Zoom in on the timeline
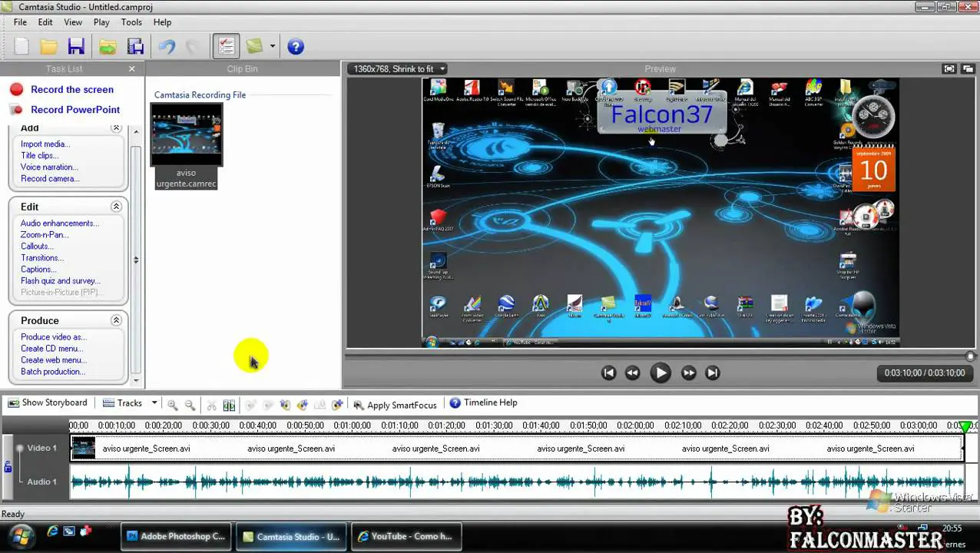 click(173, 405)
